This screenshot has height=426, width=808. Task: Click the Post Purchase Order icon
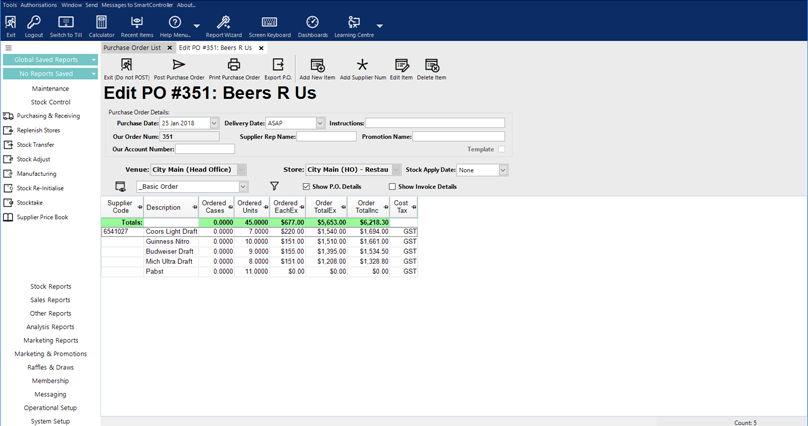coord(179,66)
